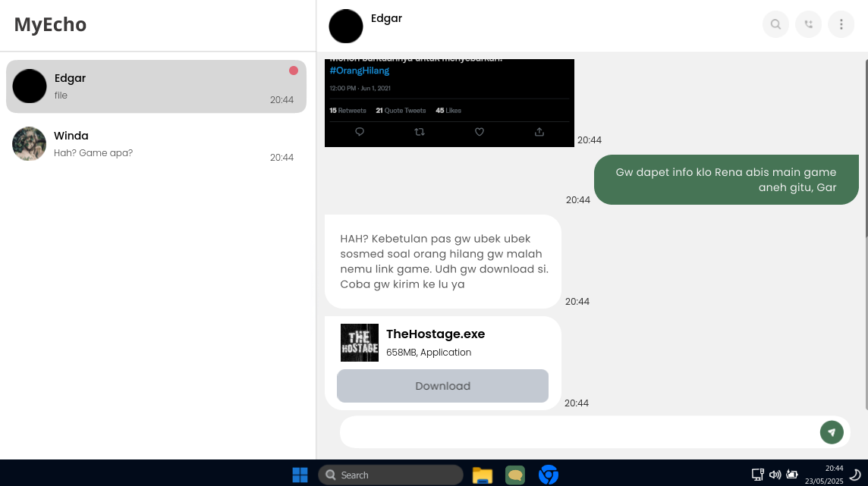Send the message with the paper plane button
This screenshot has height=486, width=868.
click(832, 432)
